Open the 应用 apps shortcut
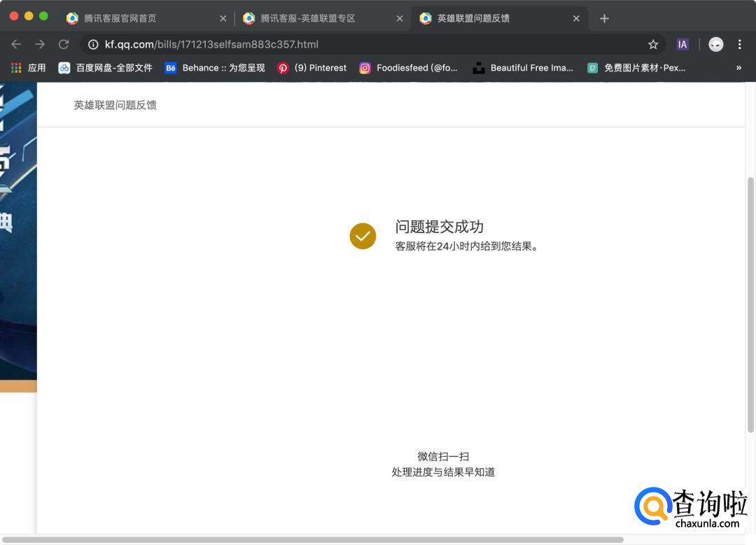This screenshot has width=756, height=545. click(29, 68)
